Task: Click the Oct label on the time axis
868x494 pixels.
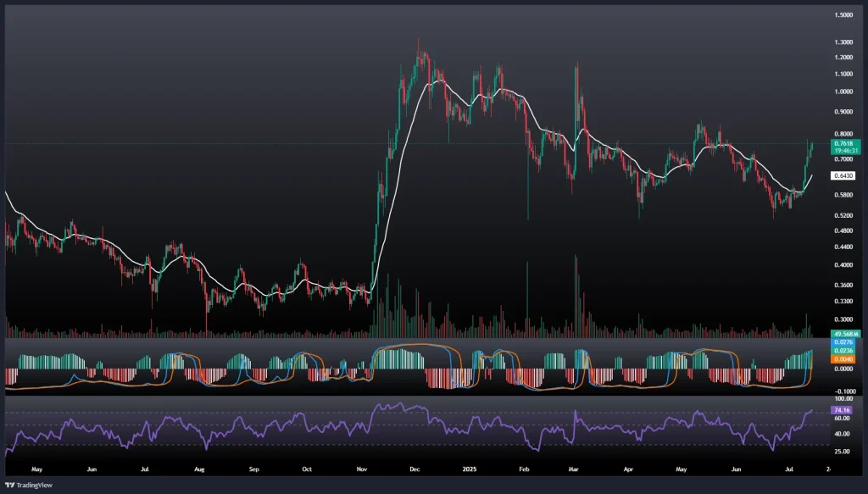Action: pyautogui.click(x=308, y=467)
